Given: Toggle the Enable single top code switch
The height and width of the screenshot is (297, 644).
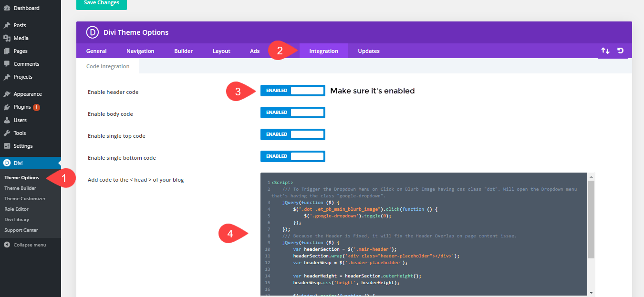Looking at the screenshot, I should (293, 134).
